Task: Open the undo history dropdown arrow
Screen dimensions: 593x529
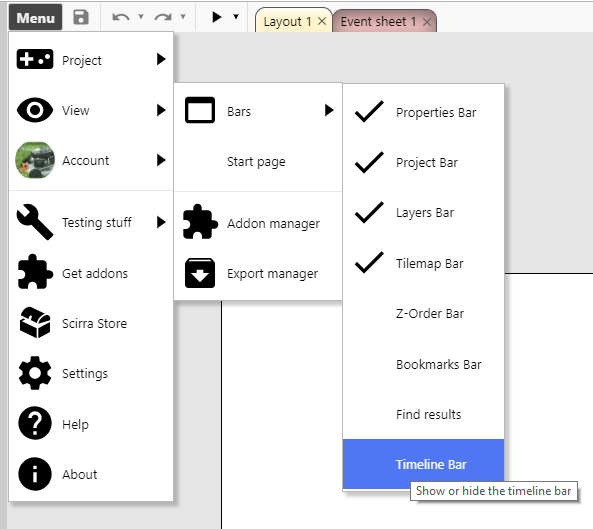Action: coord(141,17)
